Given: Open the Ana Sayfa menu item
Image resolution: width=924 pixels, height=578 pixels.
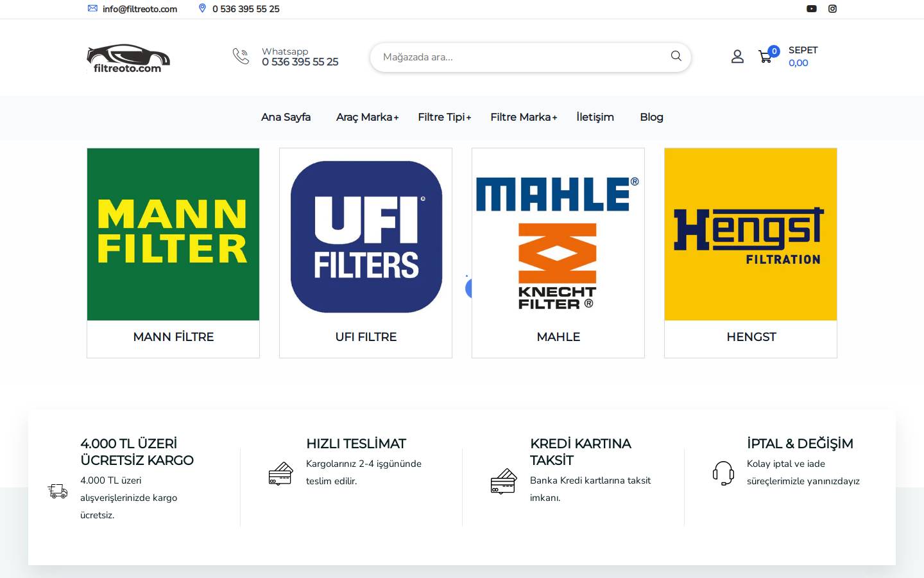Looking at the screenshot, I should point(286,117).
